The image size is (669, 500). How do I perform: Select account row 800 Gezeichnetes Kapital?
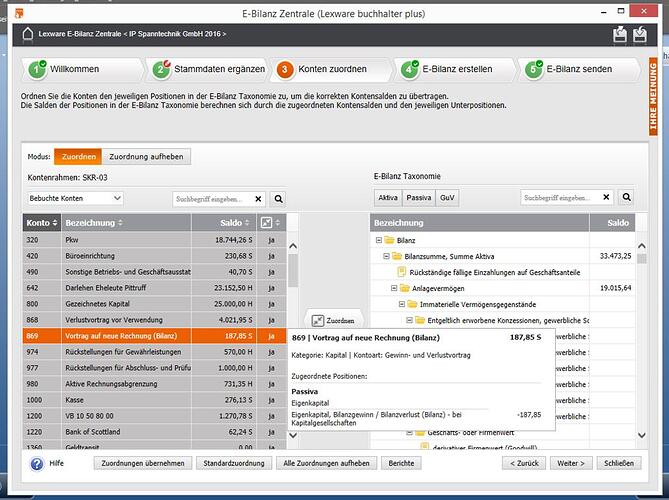pyautogui.click(x=154, y=304)
